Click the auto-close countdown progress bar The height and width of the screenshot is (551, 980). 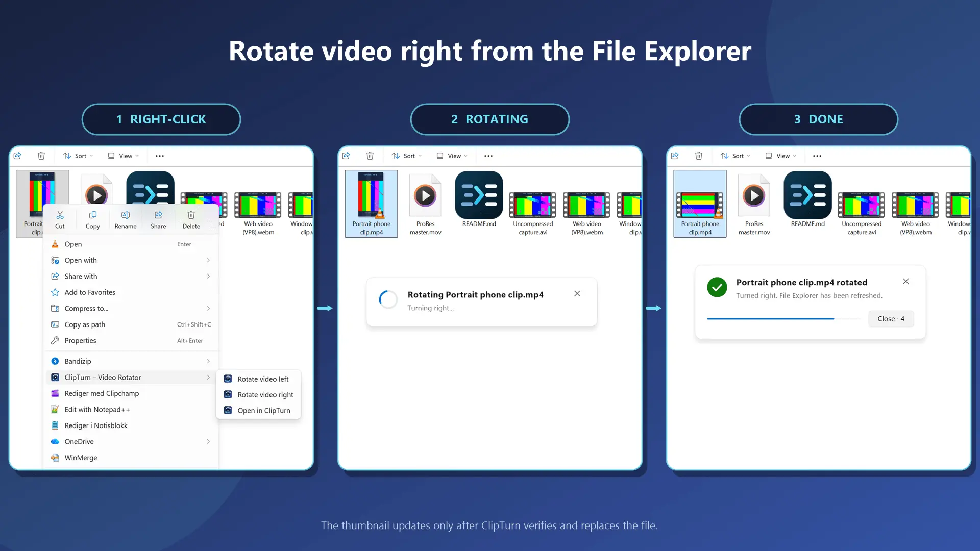coord(783,319)
